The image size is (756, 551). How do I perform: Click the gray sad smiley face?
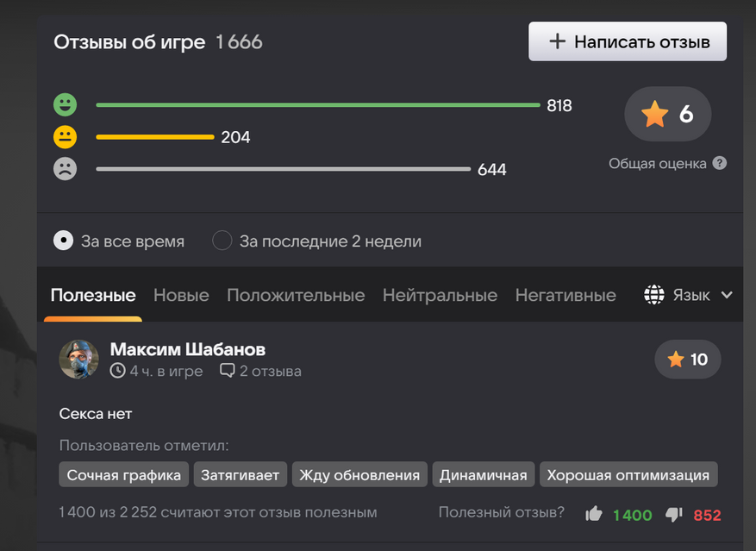pos(66,169)
